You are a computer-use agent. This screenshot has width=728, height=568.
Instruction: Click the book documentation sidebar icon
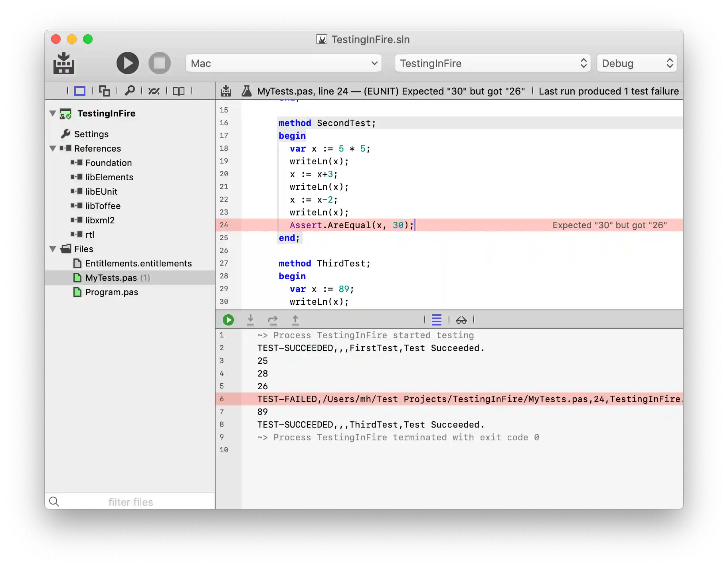pos(178,91)
